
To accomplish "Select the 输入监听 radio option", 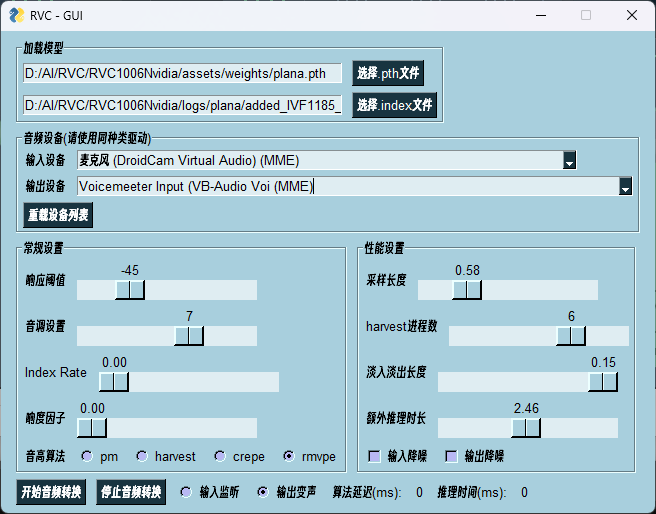I will [x=186, y=492].
